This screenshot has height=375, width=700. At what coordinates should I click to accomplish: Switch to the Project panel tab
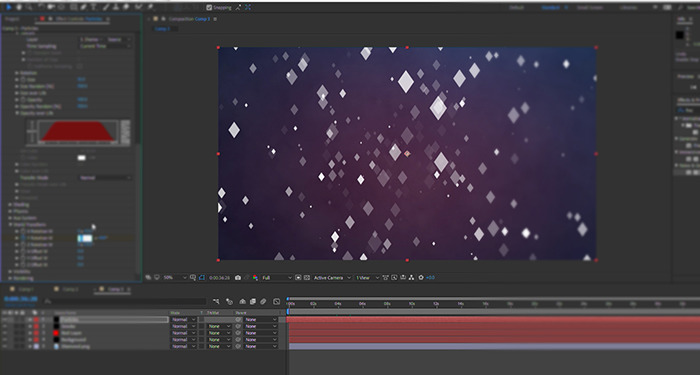coord(12,19)
